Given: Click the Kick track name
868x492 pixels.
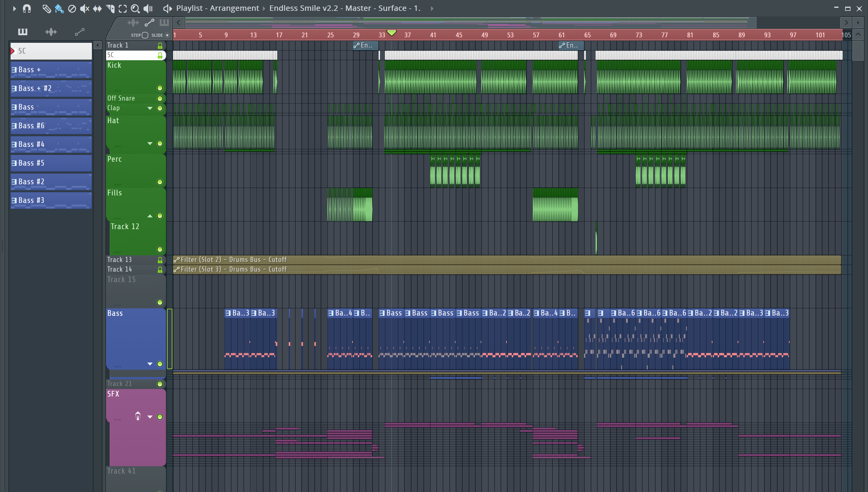Looking at the screenshot, I should coord(114,65).
